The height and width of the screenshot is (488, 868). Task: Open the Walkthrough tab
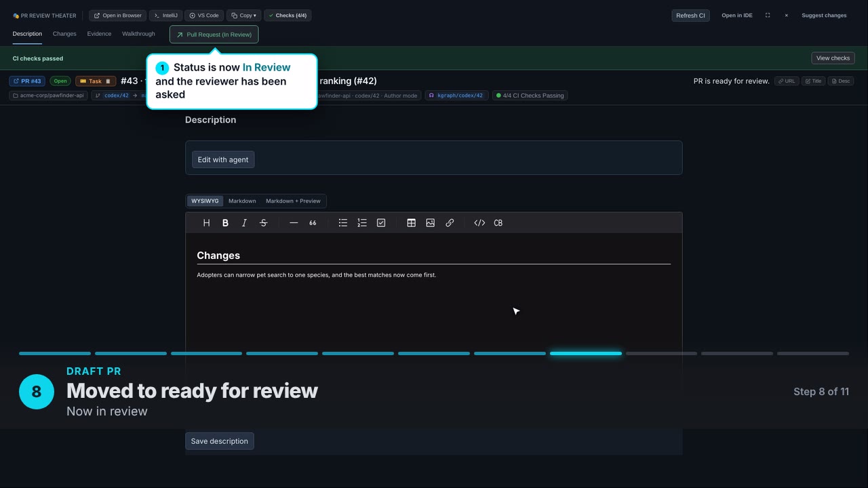point(138,34)
